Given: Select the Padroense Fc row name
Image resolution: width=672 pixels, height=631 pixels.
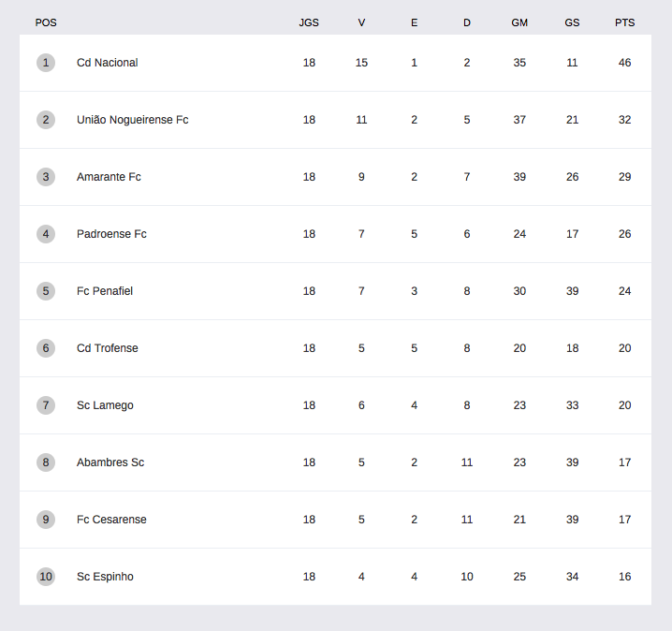Looking at the screenshot, I should [x=111, y=234].
